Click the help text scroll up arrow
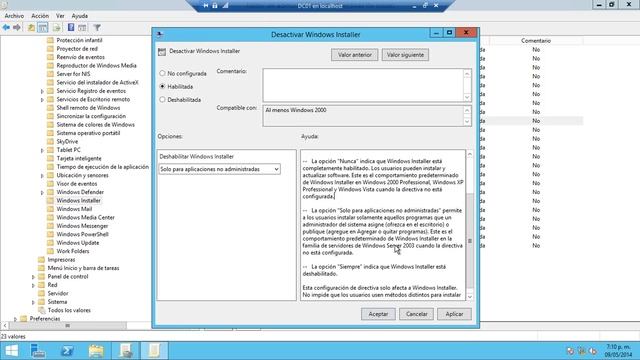640x360 pixels. (x=470, y=154)
